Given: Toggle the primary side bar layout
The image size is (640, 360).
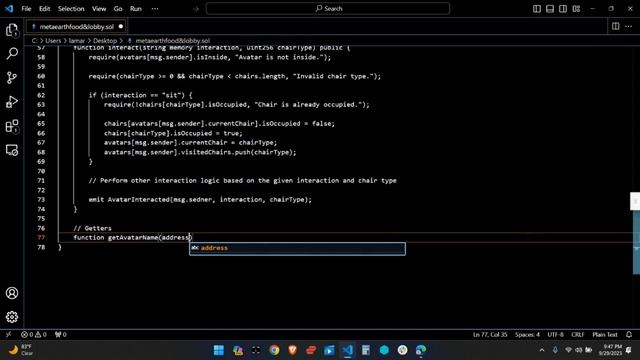Looking at the screenshot, I should click(537, 9).
